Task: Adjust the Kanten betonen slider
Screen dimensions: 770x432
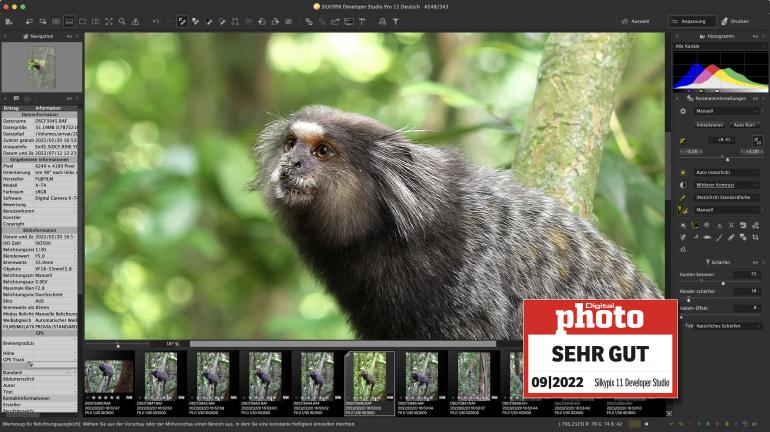Action: click(723, 283)
